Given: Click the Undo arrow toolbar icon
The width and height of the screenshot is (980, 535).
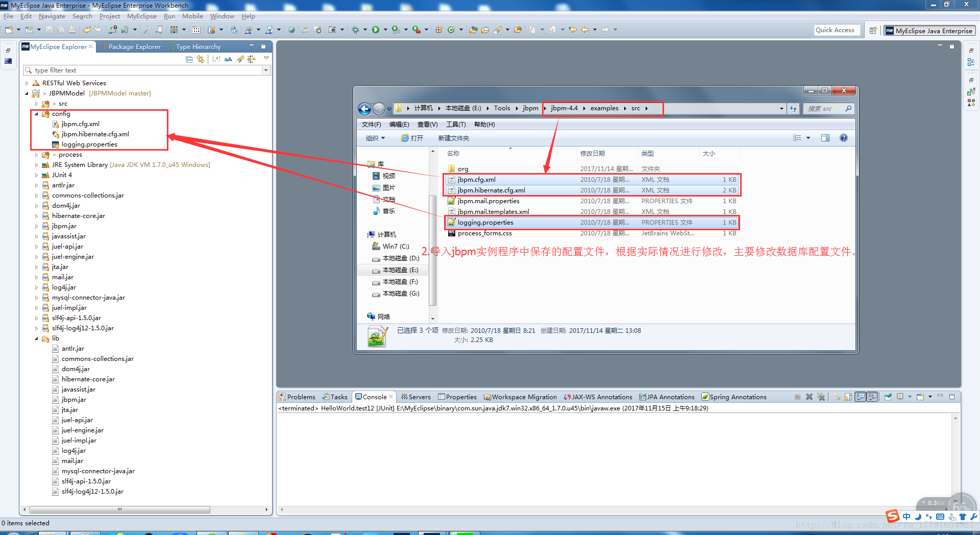Looking at the screenshot, I should [x=87, y=30].
